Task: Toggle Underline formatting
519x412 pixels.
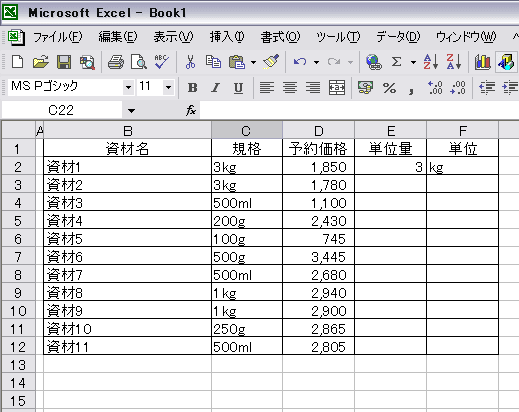Action: (238, 88)
